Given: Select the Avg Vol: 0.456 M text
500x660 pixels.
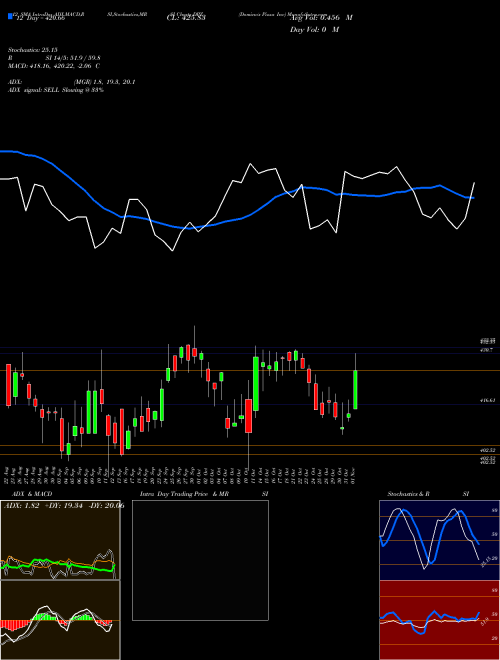Looking at the screenshot, I should click(321, 18).
